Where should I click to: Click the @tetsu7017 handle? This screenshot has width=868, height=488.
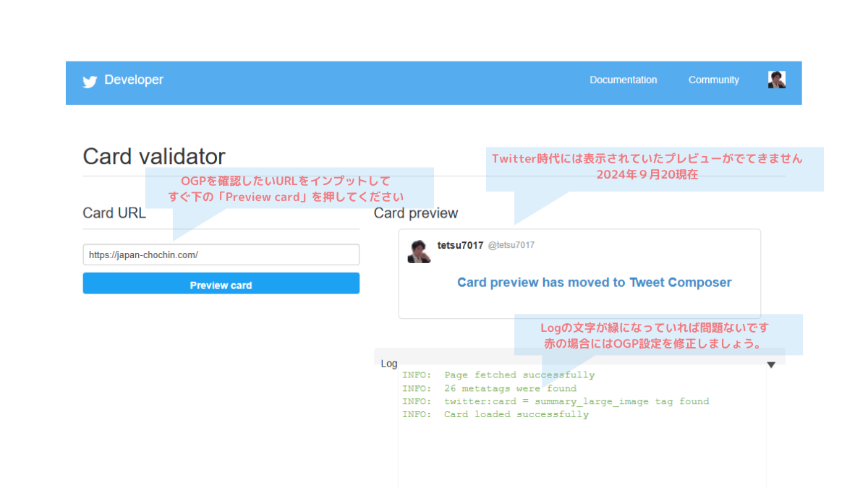(511, 246)
